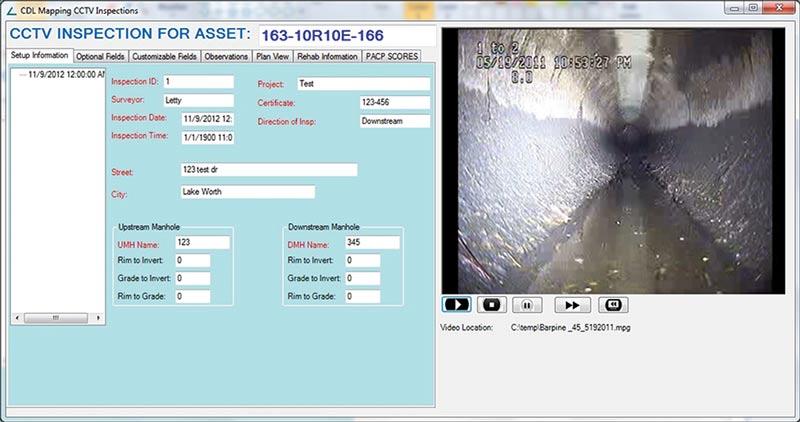Pause the inspection video
Screen dimensions: 800x422
(530, 304)
